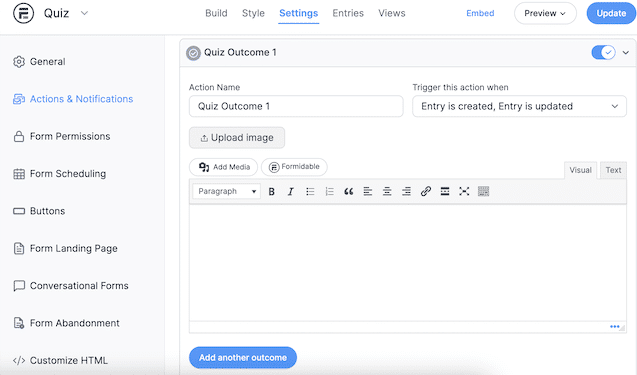This screenshot has width=637, height=375.
Task: Insert a Read More tag
Action: (445, 191)
